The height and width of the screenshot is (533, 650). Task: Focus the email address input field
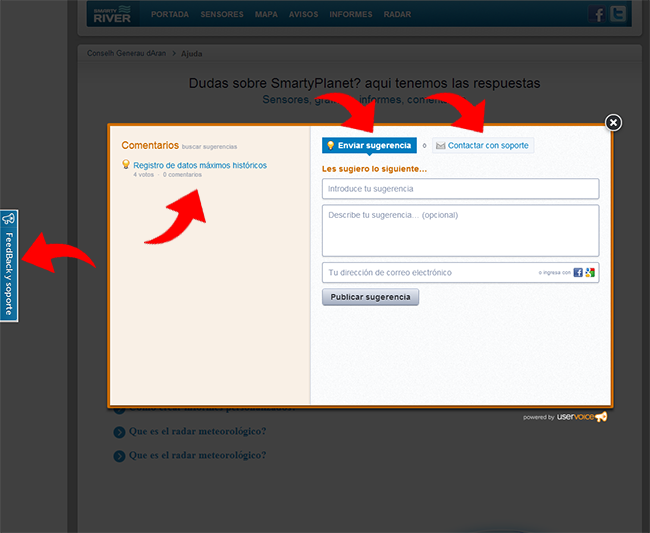(461, 272)
